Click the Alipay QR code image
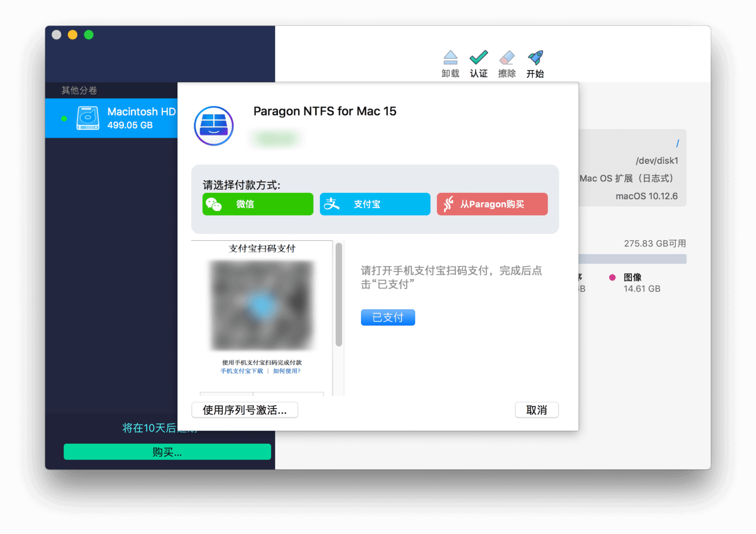This screenshot has width=756, height=534. pos(261,305)
